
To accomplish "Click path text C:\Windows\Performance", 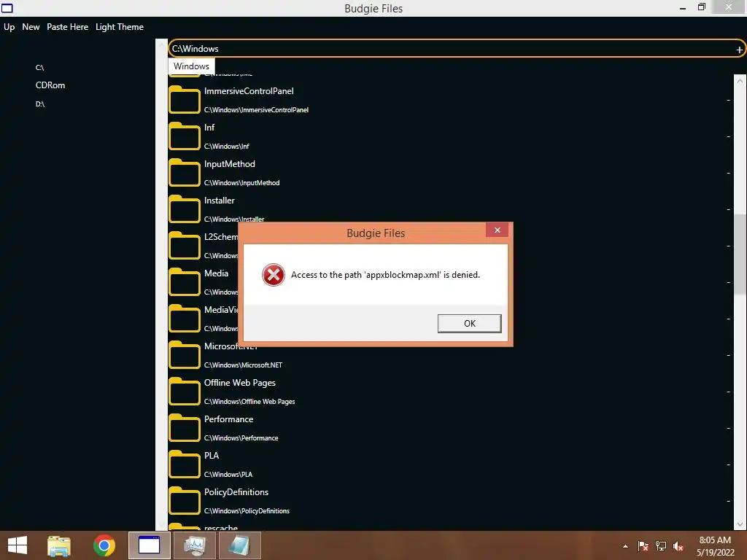I will [x=241, y=438].
